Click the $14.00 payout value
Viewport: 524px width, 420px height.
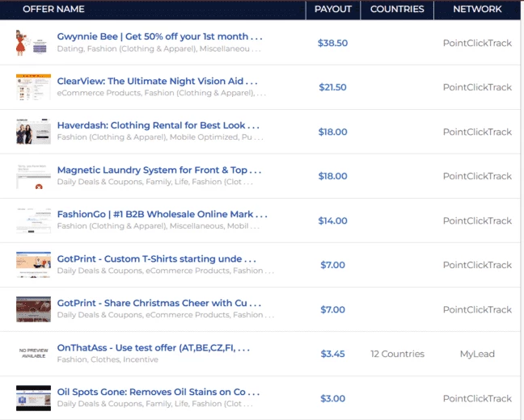(332, 220)
